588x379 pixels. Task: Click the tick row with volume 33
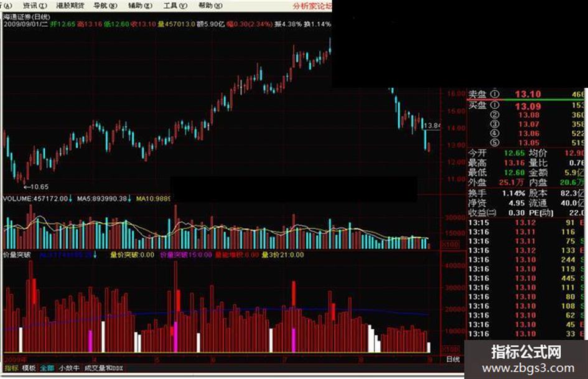coord(527,334)
